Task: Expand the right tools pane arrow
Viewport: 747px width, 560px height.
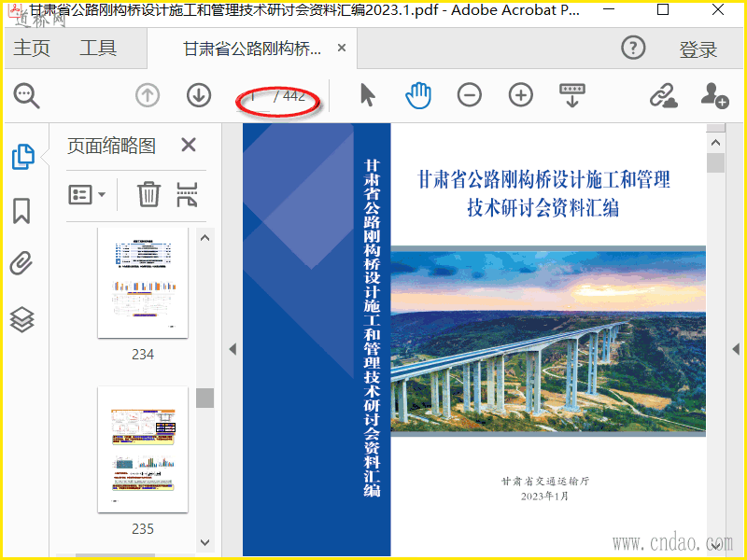Action: (736, 349)
